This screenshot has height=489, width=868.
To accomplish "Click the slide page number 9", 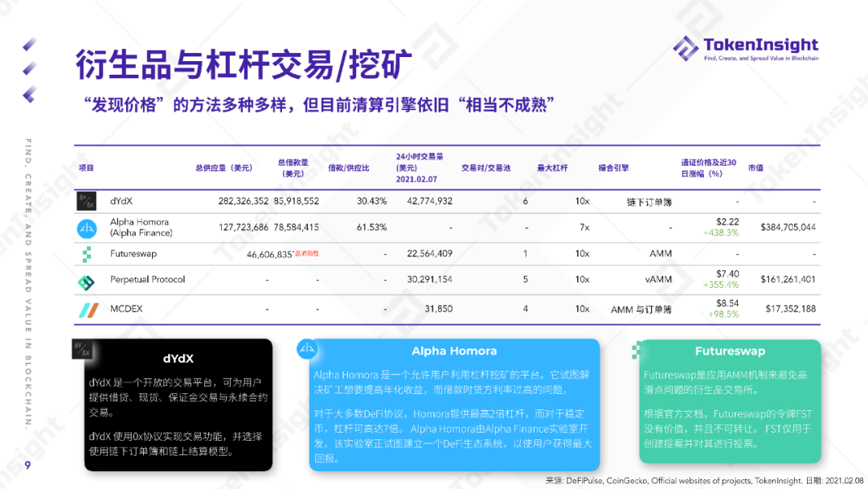I will coord(27,466).
